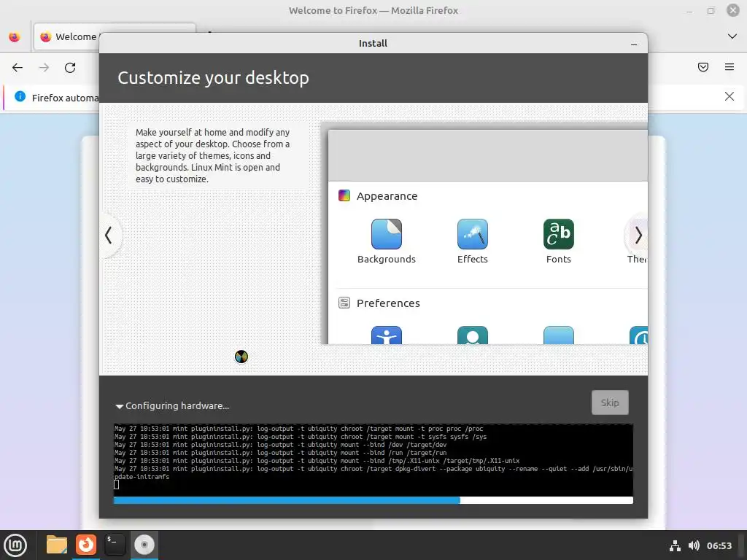Open the Firefox list all tabs dropdown

point(732,36)
